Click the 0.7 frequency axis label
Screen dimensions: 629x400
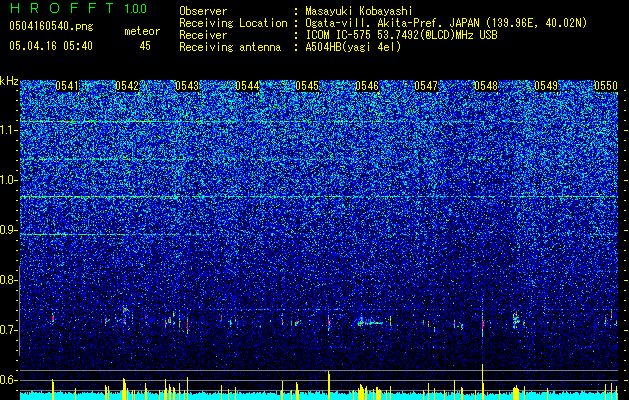[x=9, y=330]
